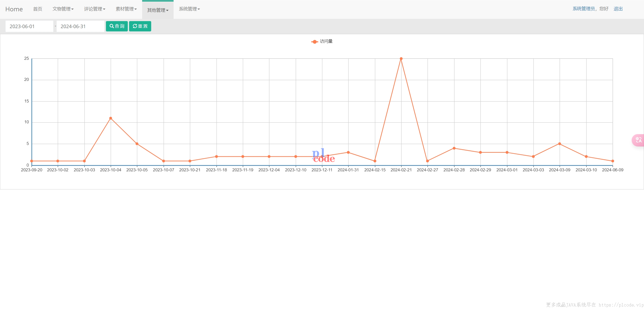Click the x-axis label 2024-03-01
This screenshot has height=309, width=644.
point(507,170)
